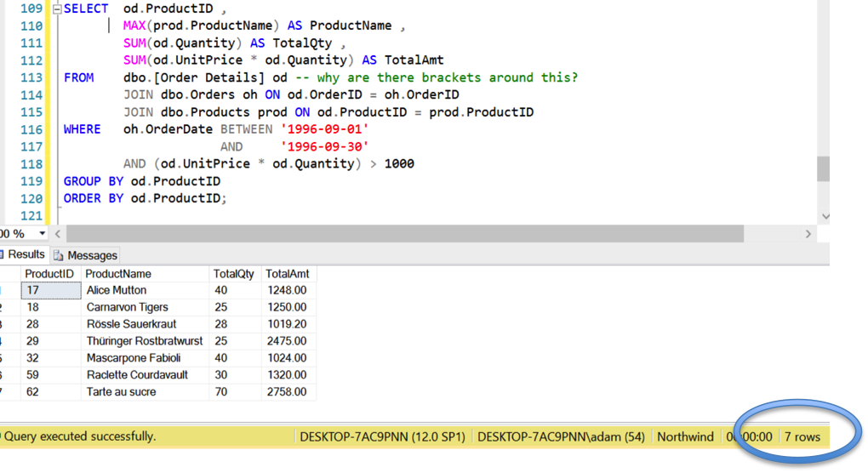
Task: Select the Thüringer Rostbratwurst cell
Action: pos(145,341)
